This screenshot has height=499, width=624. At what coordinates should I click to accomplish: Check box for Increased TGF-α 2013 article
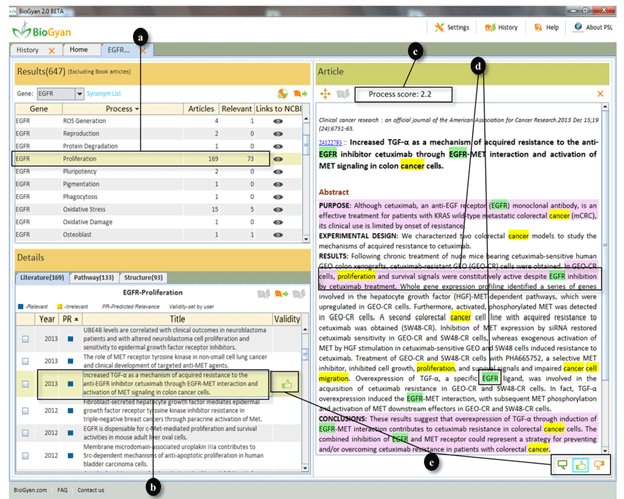pyautogui.click(x=25, y=384)
